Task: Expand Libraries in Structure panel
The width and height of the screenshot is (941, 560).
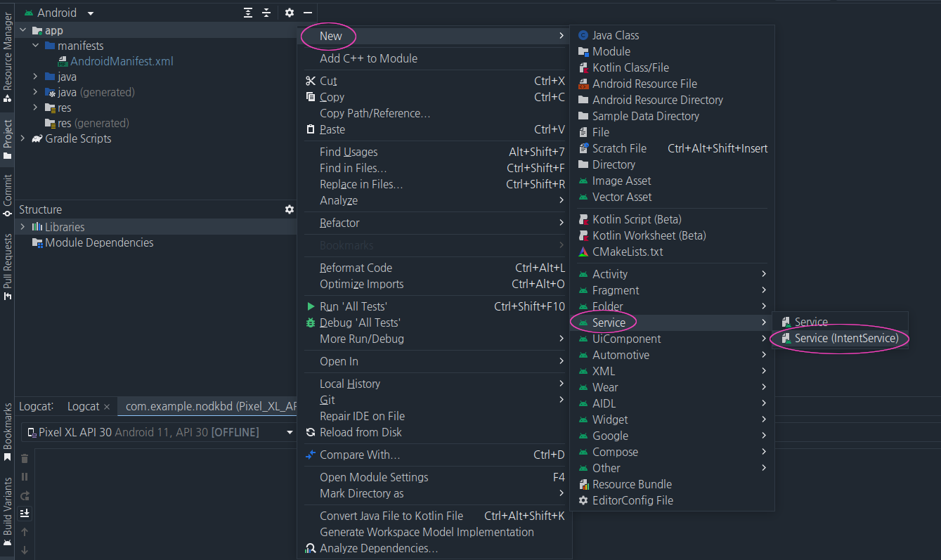Action: 23,227
